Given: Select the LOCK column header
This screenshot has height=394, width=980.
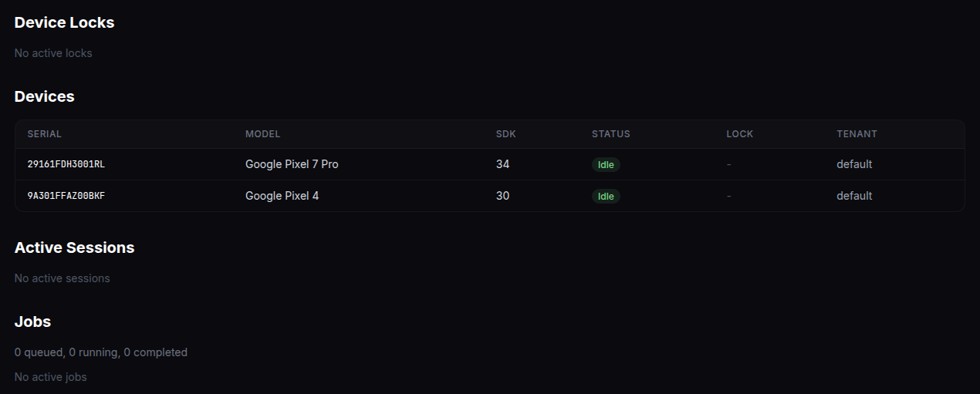Looking at the screenshot, I should click(739, 134).
